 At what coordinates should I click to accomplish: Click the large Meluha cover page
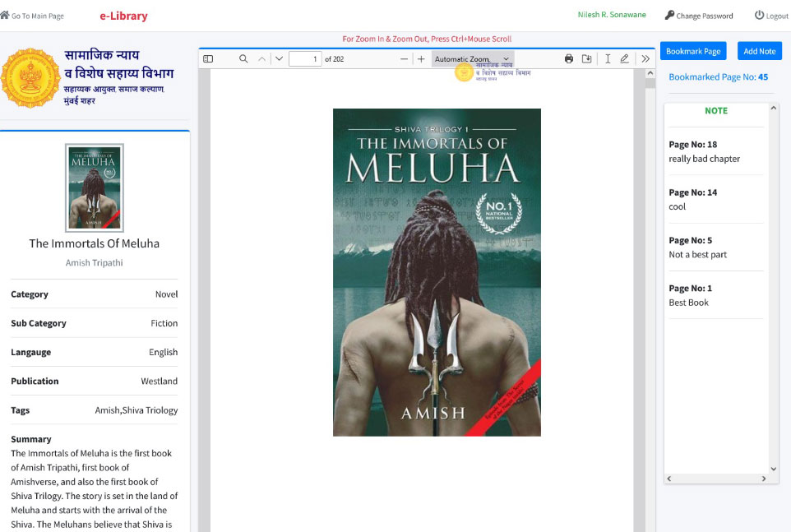(437, 272)
